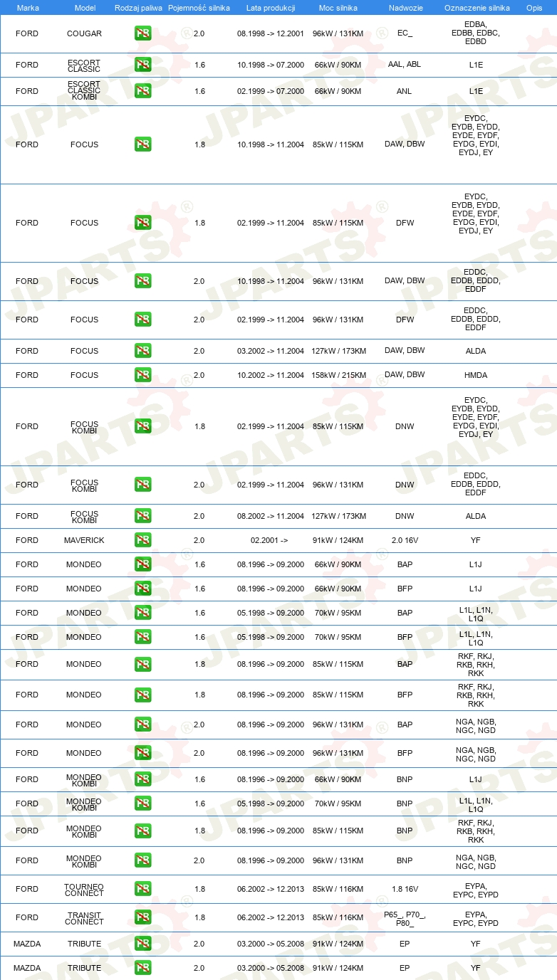Click the fuel icon in the FOCUS 1.8 DFW row
The width and height of the screenshot is (557, 980).
[143, 223]
